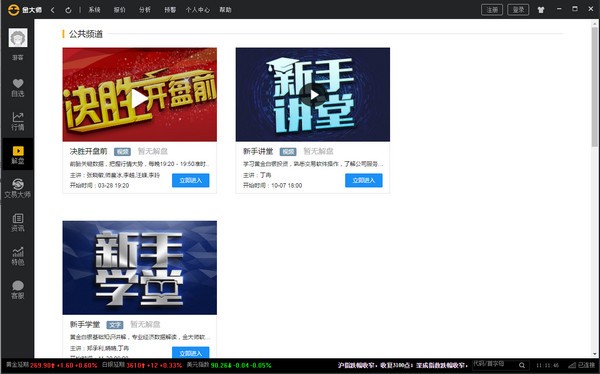Viewport: 600px width, 374px height.
Task: Click the scrollbar down arrow
Action: pyautogui.click(x=595, y=354)
